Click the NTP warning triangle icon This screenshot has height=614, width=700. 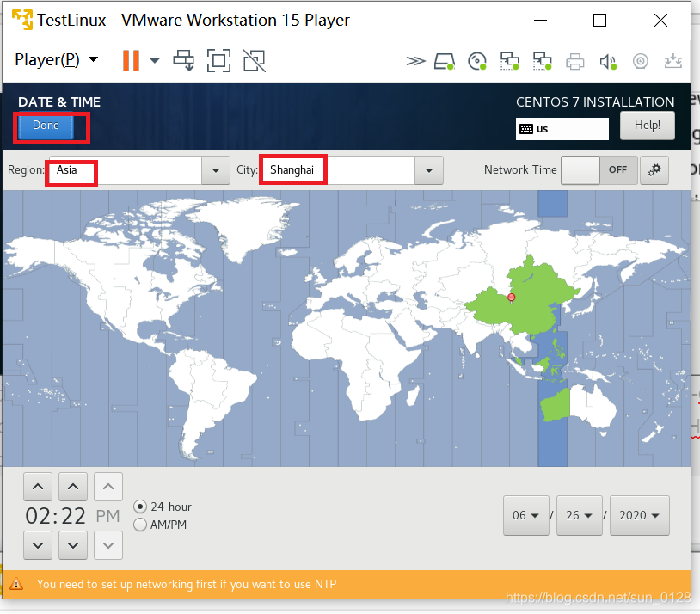16,584
